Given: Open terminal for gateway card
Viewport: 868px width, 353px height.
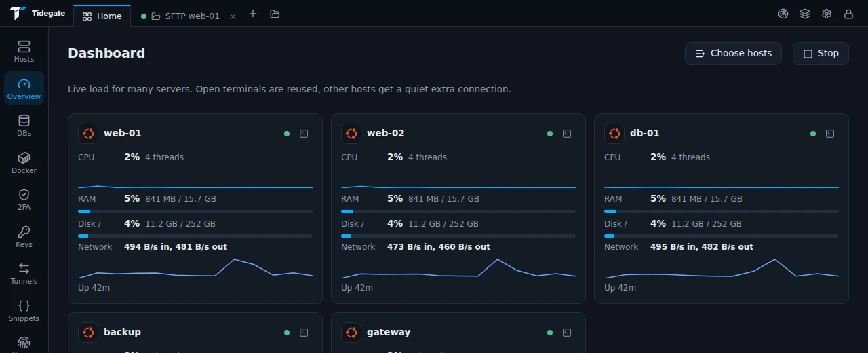Looking at the screenshot, I should 567,333.
